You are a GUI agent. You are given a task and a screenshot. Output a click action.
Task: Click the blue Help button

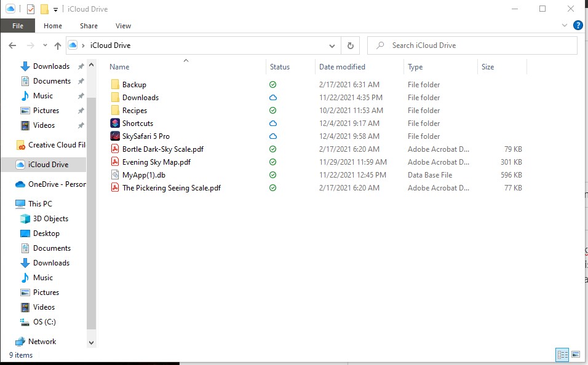click(x=577, y=25)
